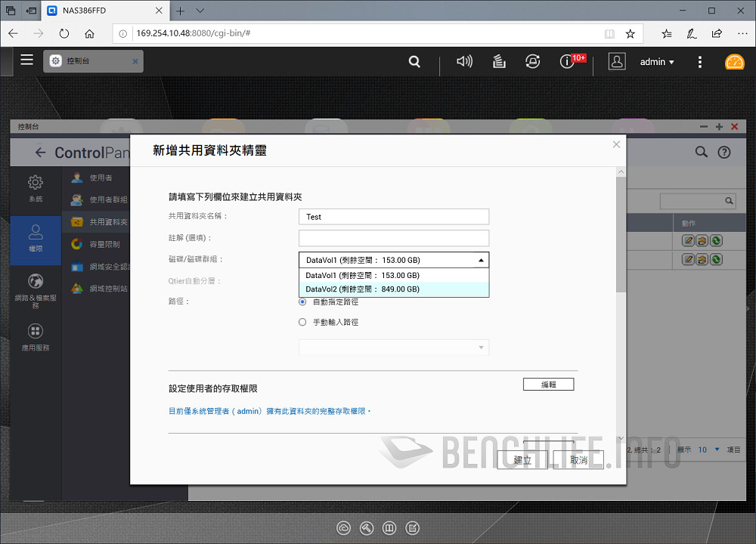Open the dashboard gauge icon

coord(734,62)
